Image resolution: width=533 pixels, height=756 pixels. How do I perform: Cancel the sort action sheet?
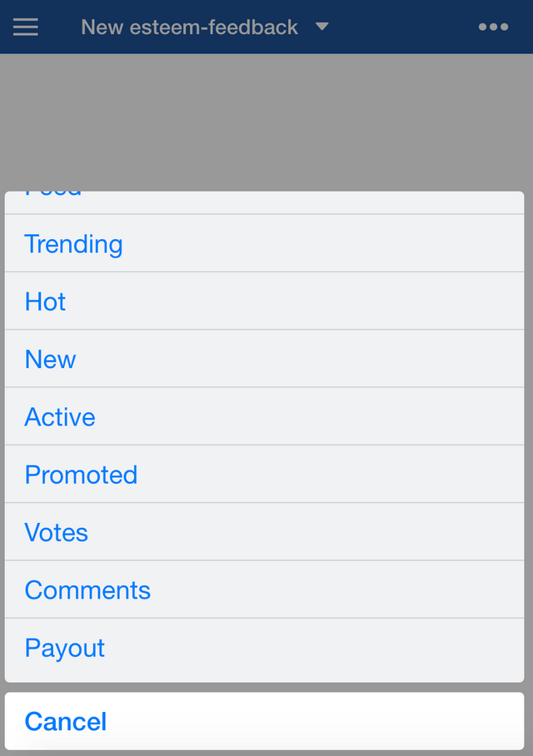264,721
